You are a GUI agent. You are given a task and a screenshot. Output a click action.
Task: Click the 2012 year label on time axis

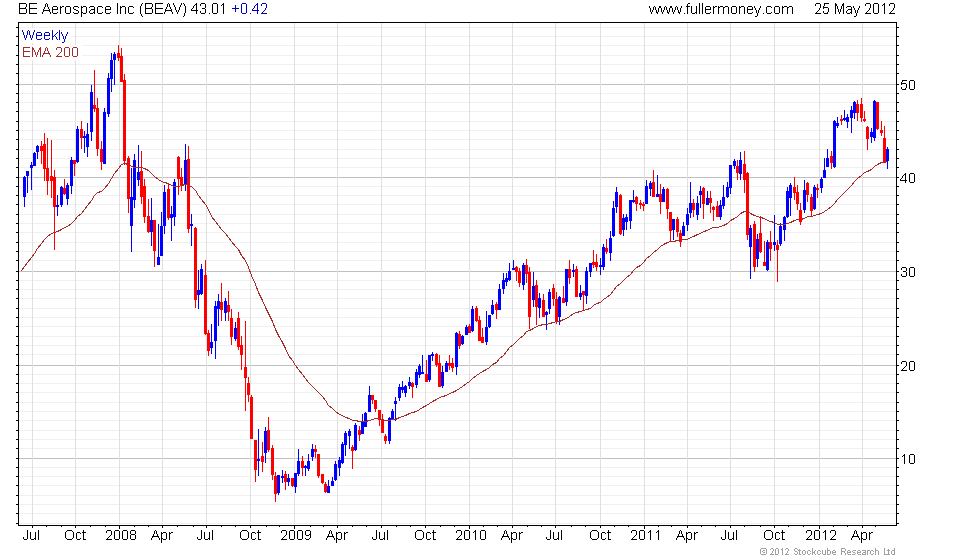tap(821, 536)
